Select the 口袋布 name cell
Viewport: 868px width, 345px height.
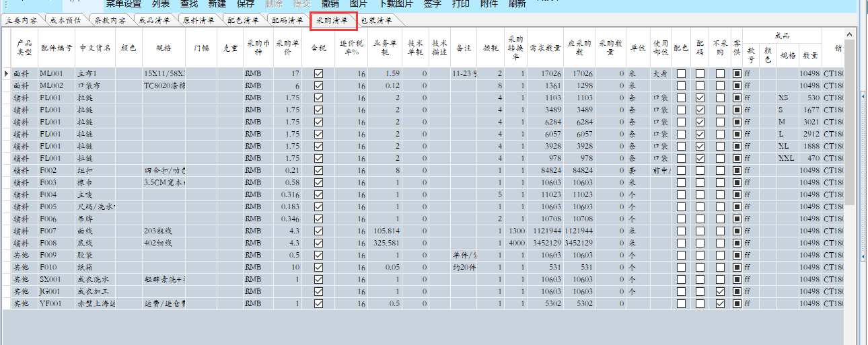pos(95,85)
